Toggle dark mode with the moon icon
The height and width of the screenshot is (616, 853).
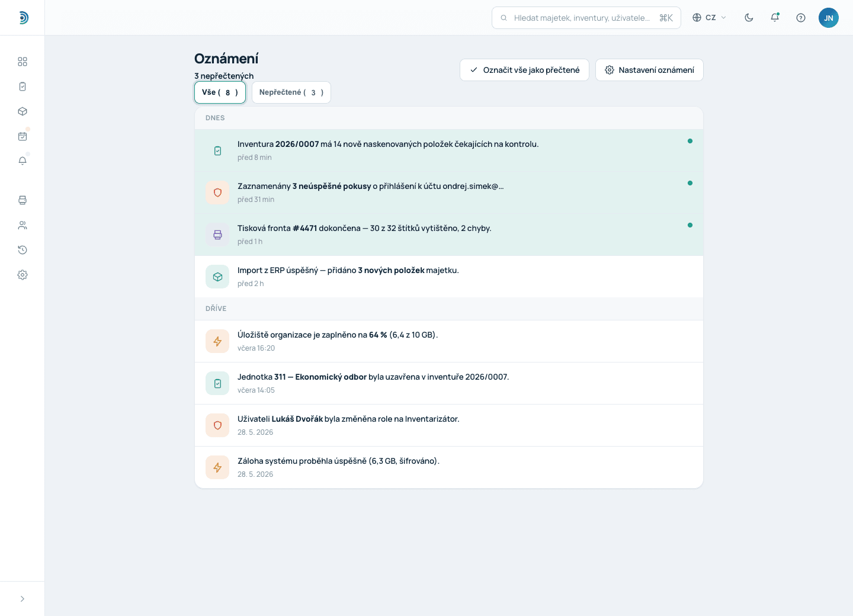[x=749, y=18]
